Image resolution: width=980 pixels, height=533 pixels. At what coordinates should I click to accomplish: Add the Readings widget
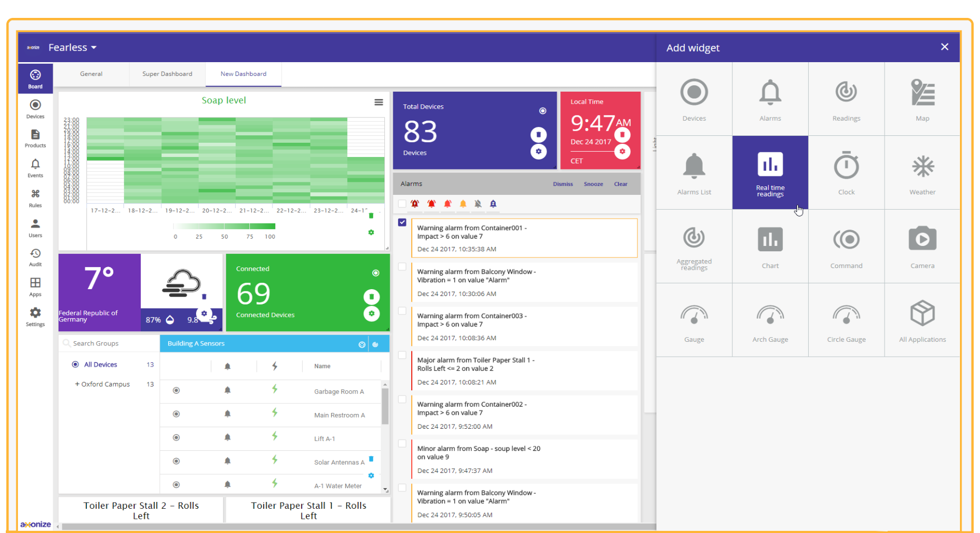[x=846, y=99]
